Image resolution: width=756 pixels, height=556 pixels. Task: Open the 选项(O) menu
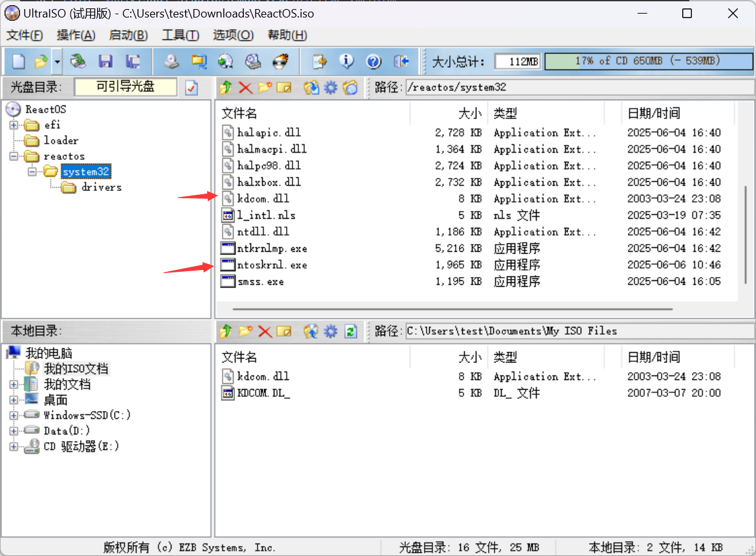[x=233, y=35]
